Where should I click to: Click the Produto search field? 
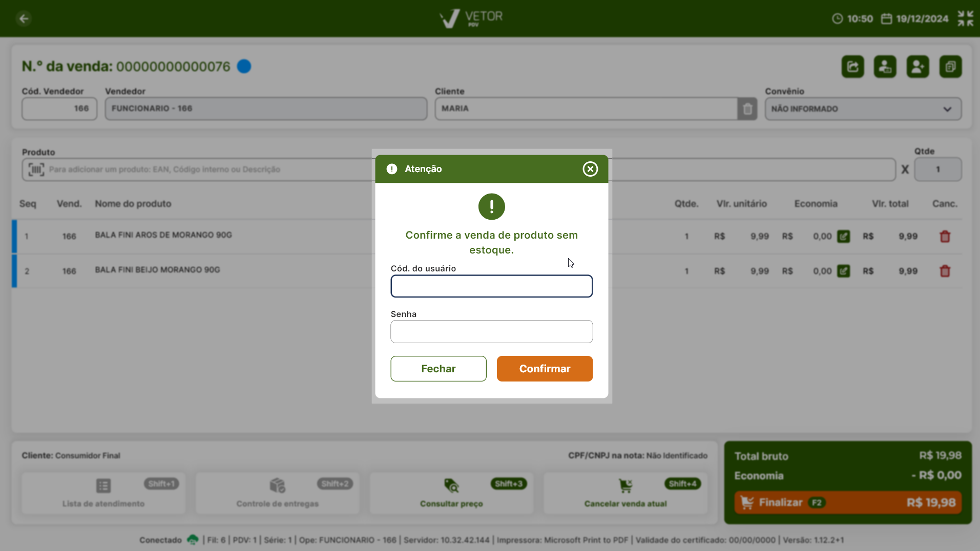pos(458,169)
